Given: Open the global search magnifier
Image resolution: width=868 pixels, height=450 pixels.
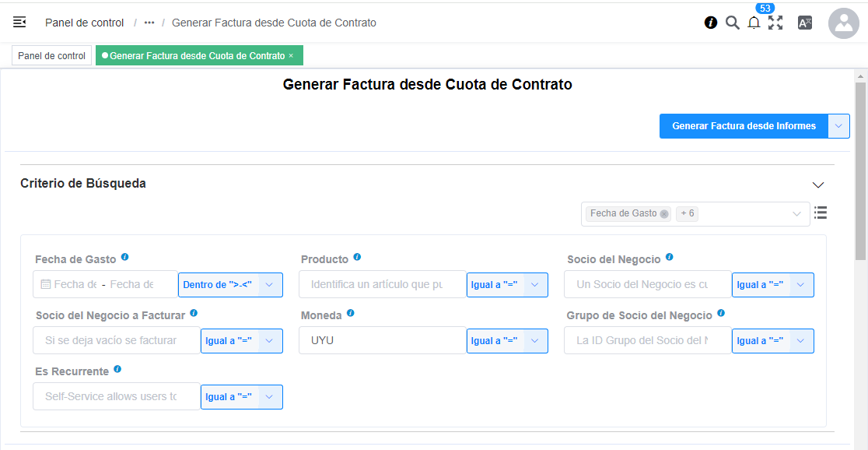Looking at the screenshot, I should click(732, 23).
